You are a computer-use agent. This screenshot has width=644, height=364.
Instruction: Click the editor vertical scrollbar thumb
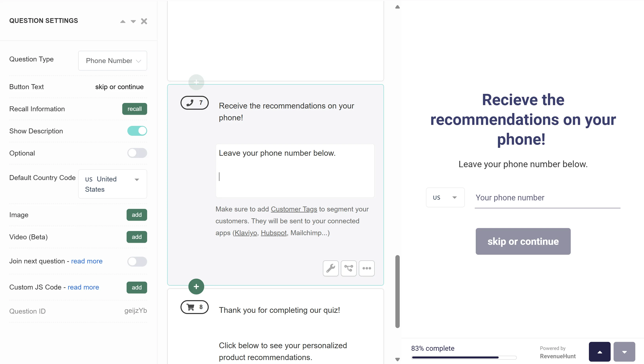(x=398, y=291)
